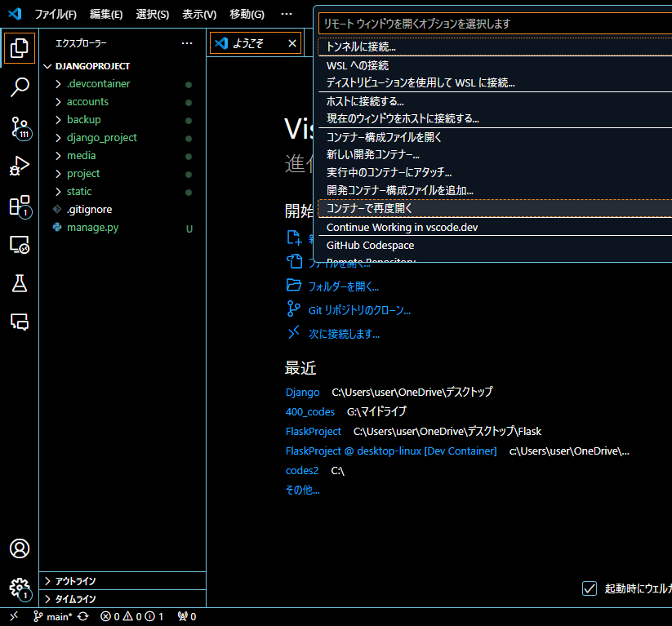The height and width of the screenshot is (626, 672).
Task: Open the Explorer view in activity bar
Action: tap(20, 48)
